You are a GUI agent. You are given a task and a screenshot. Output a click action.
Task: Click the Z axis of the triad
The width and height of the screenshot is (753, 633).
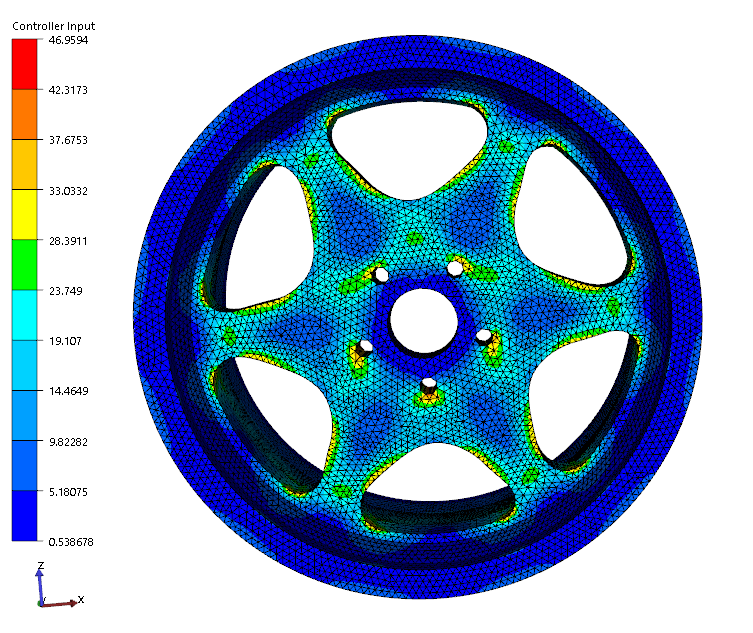click(40, 584)
